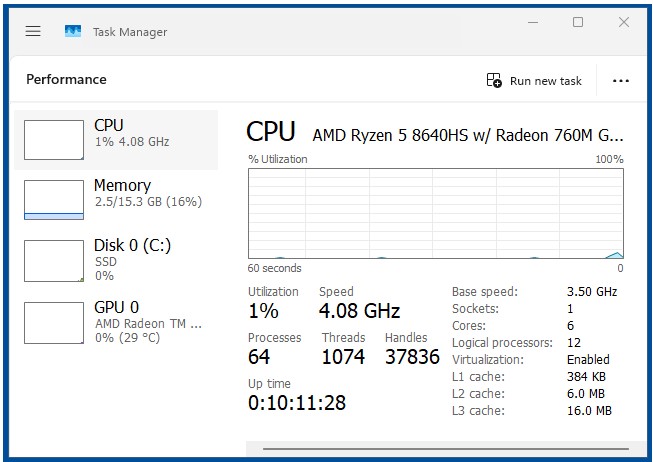Select the Memory performance item
Viewport: 653px width, 462px height.
coord(120,199)
